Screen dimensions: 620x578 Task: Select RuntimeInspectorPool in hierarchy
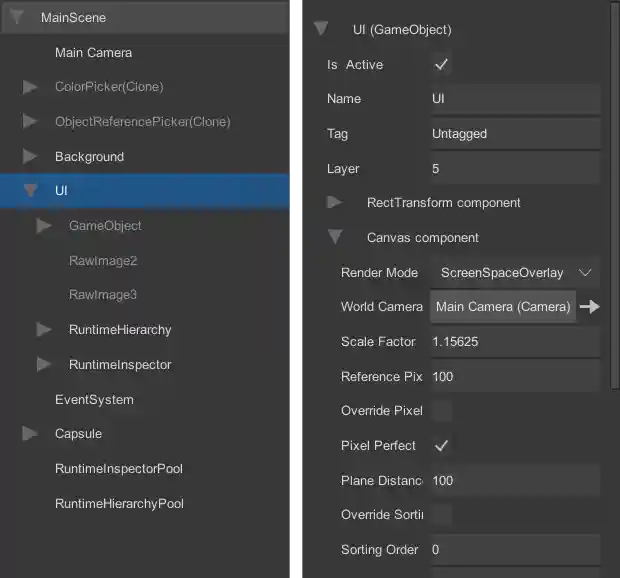[x=119, y=468]
